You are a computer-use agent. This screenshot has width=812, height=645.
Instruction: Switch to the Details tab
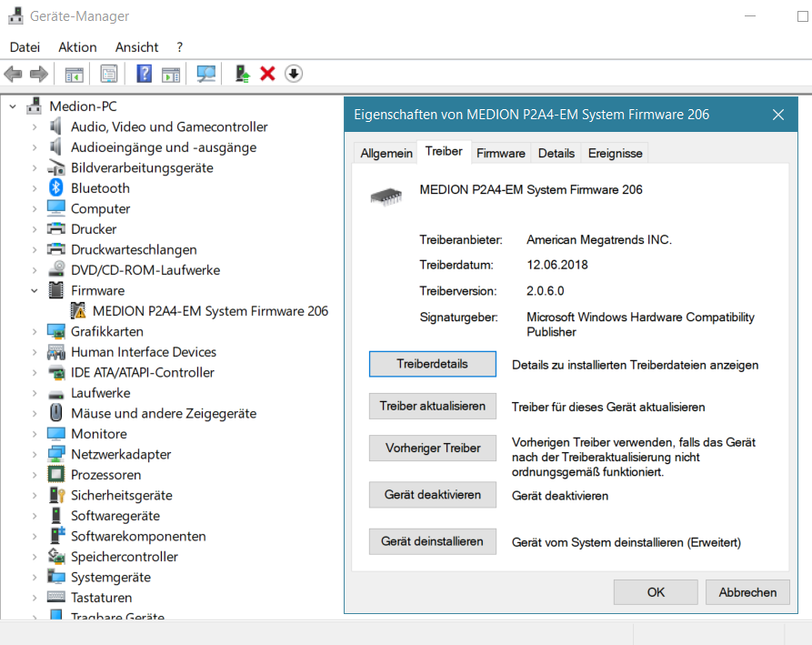[556, 154]
